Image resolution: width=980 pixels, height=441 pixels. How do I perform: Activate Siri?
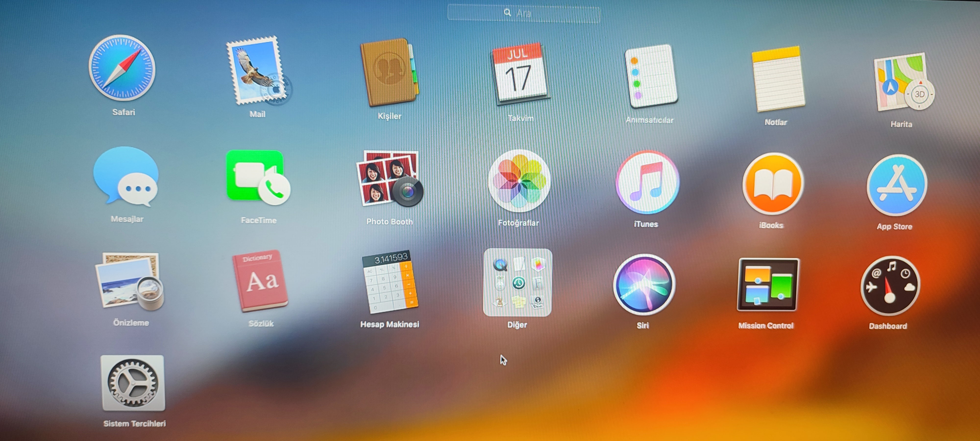pos(644,285)
